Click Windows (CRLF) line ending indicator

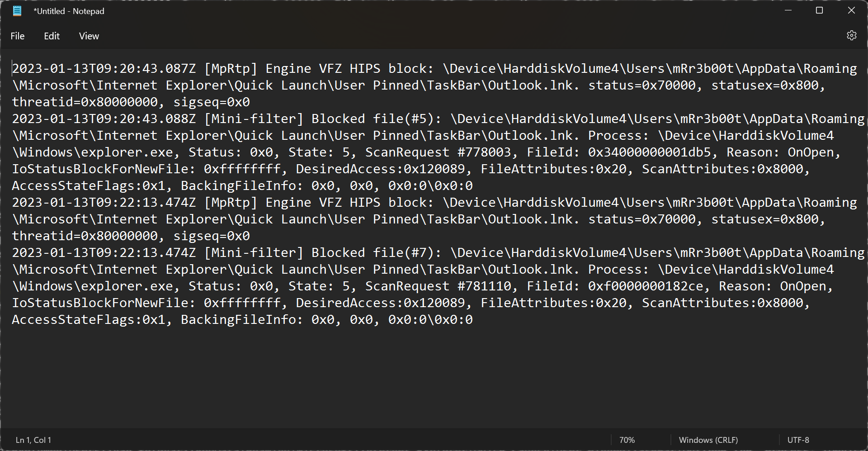708,440
